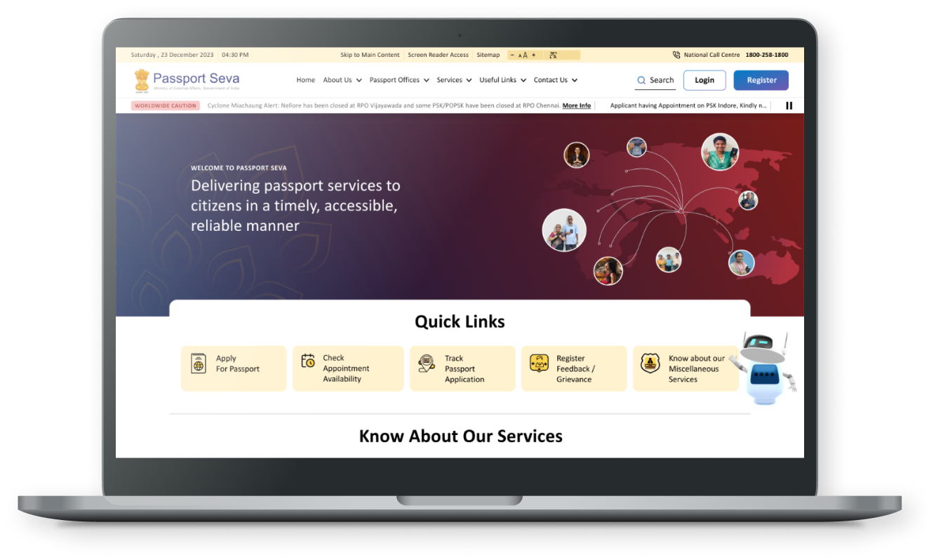936x560 pixels.
Task: Click the Apply For Passport icon
Action: pos(199,364)
